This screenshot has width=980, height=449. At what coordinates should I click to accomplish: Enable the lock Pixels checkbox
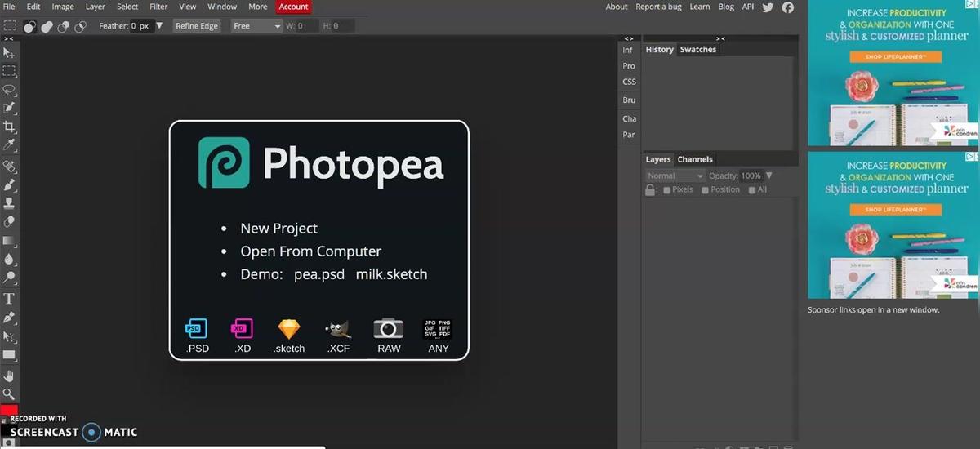[667, 190]
